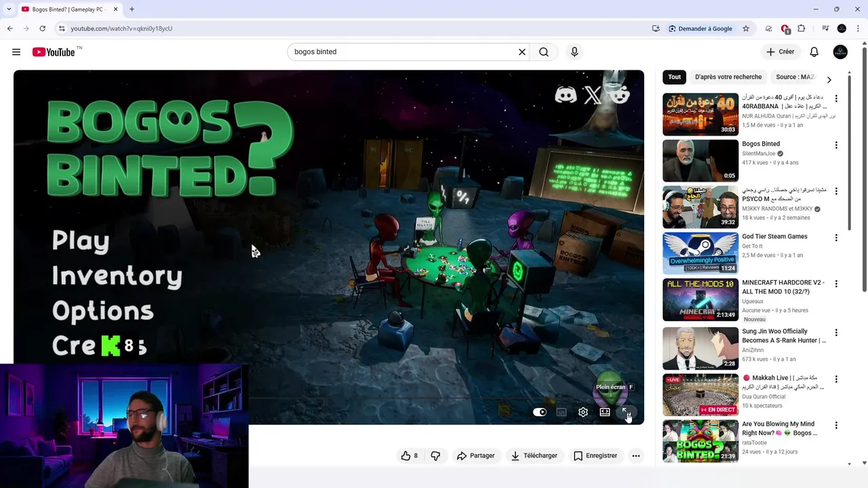Open video player settings gear

583,412
